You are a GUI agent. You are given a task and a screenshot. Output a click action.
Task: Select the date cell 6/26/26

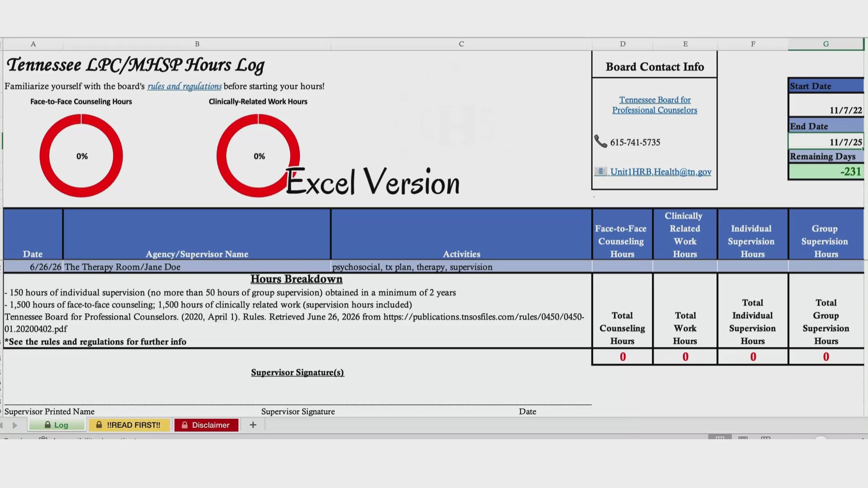click(x=33, y=267)
